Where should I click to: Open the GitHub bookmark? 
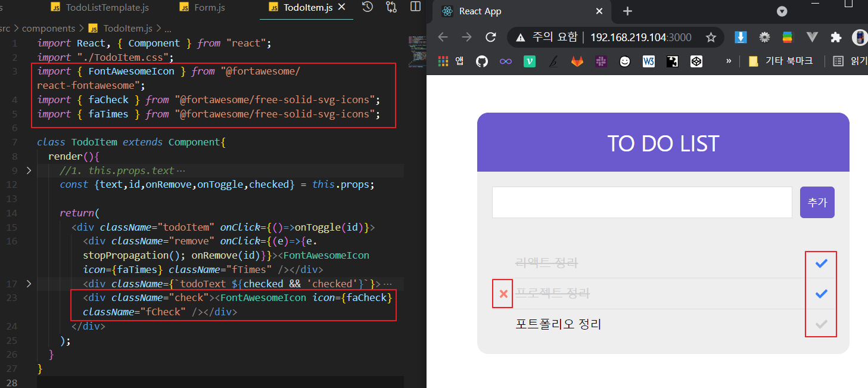click(x=482, y=61)
